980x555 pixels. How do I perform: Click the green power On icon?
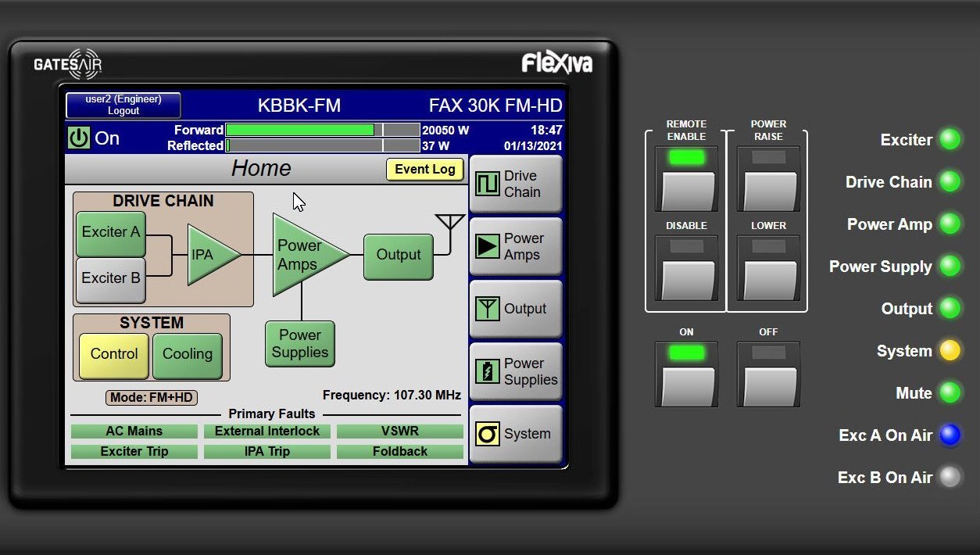click(79, 138)
